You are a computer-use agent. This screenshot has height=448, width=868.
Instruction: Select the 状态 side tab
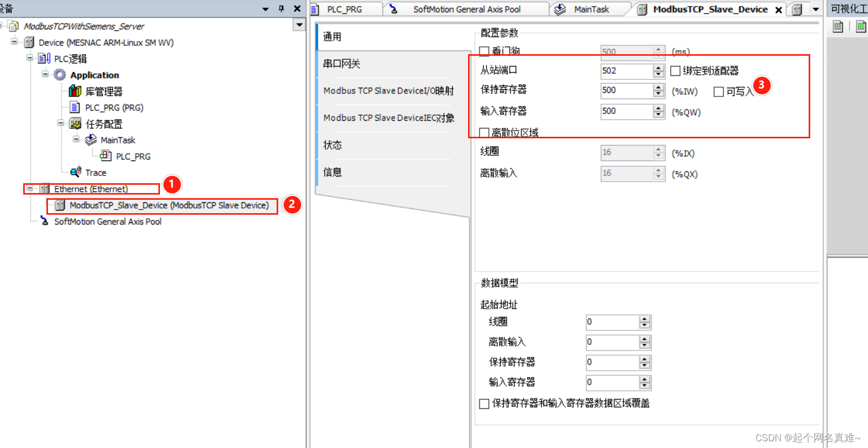pos(393,145)
